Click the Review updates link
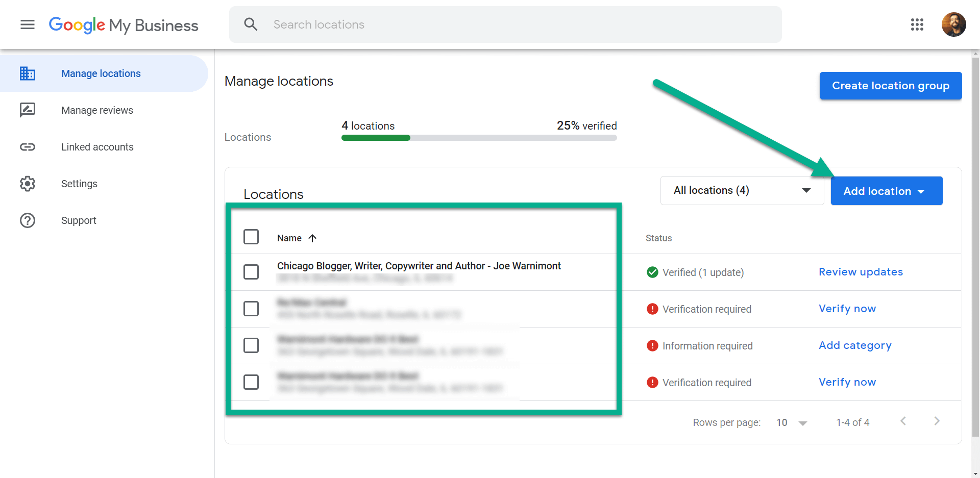980x478 pixels. click(861, 272)
